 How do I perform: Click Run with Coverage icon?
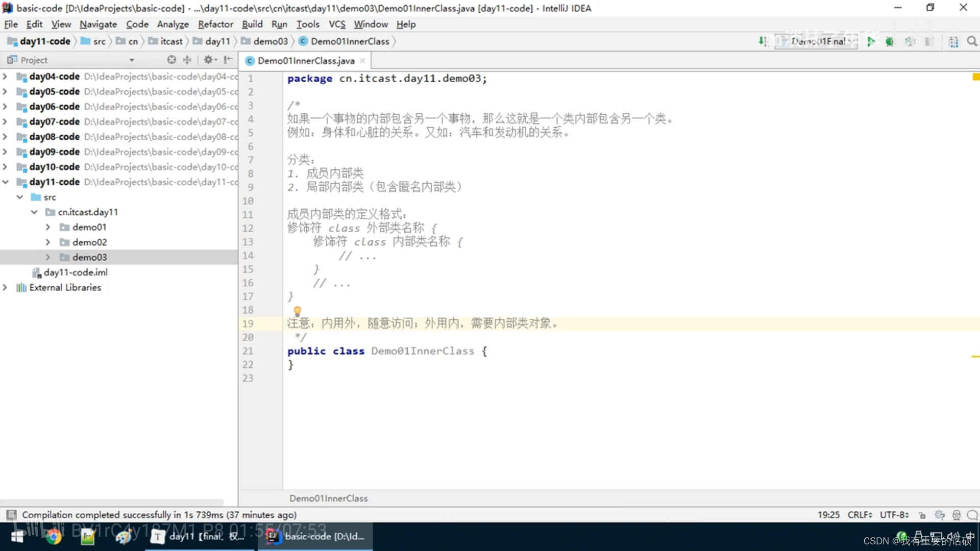[910, 42]
